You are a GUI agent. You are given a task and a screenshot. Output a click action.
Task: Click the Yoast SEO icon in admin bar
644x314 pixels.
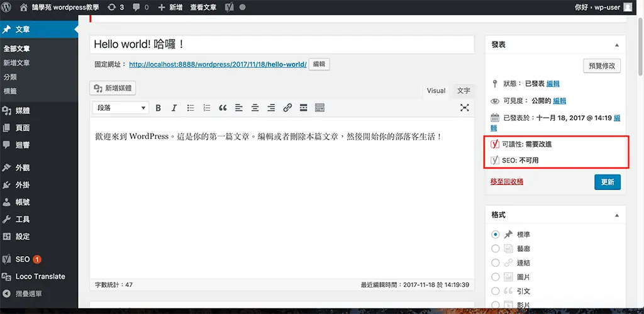click(x=230, y=7)
